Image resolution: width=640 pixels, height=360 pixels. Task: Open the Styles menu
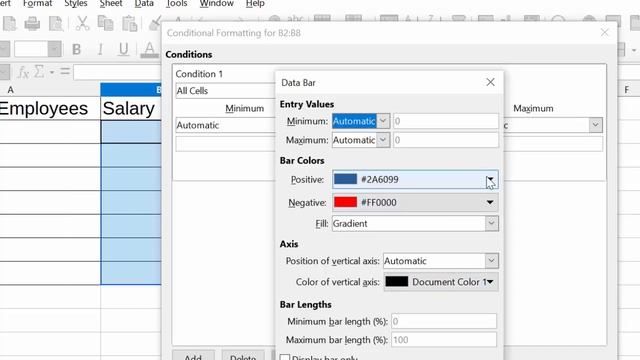76,4
